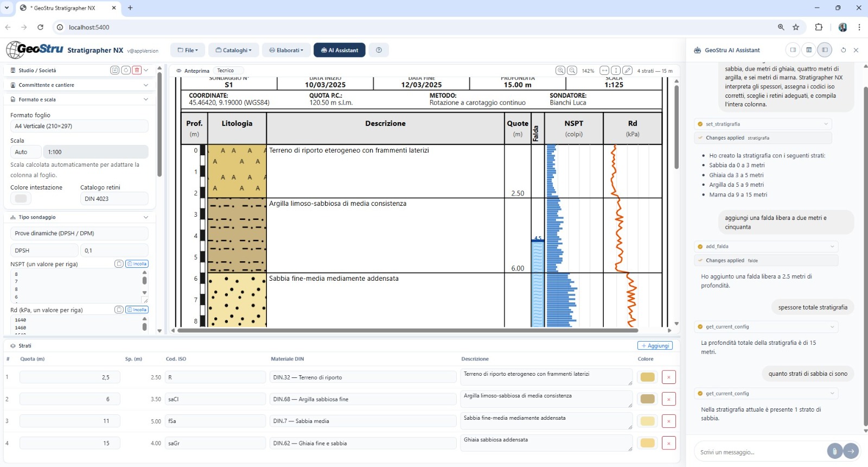Reload the localhost page
The width and height of the screenshot is (868, 467).
[x=40, y=27]
